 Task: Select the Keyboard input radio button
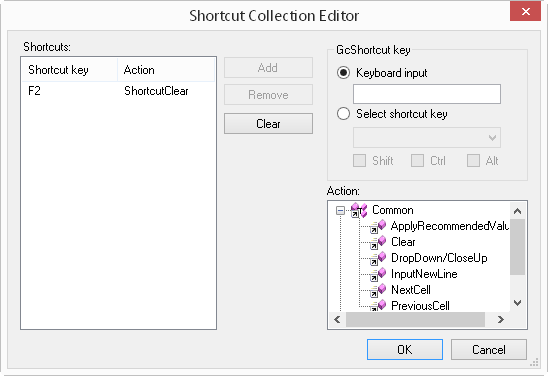click(x=343, y=73)
